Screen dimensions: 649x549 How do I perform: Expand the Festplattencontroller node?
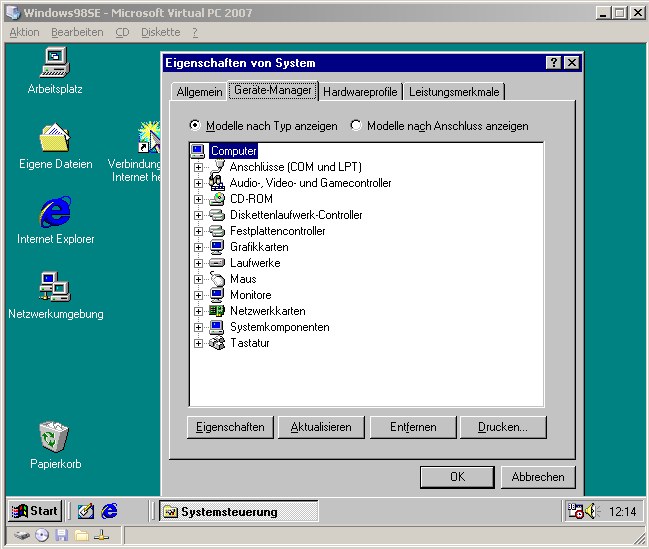198,231
